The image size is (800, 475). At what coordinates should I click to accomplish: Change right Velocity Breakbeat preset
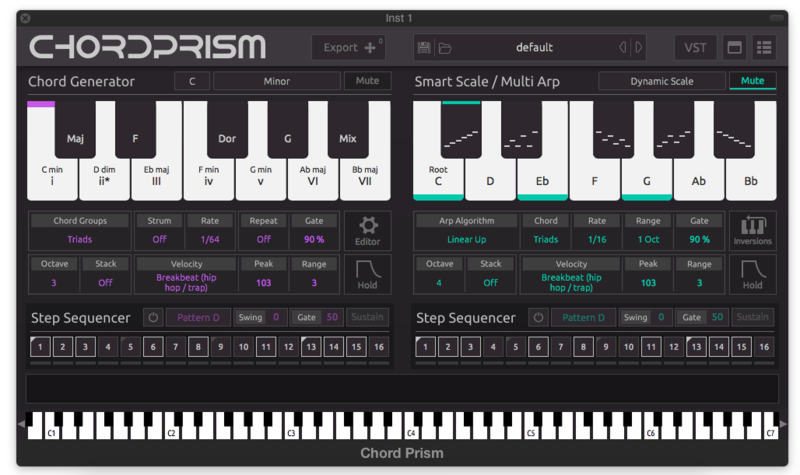571,283
